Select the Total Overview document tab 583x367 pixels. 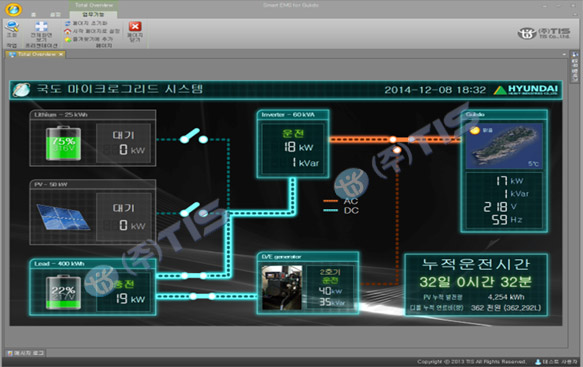pos(36,54)
